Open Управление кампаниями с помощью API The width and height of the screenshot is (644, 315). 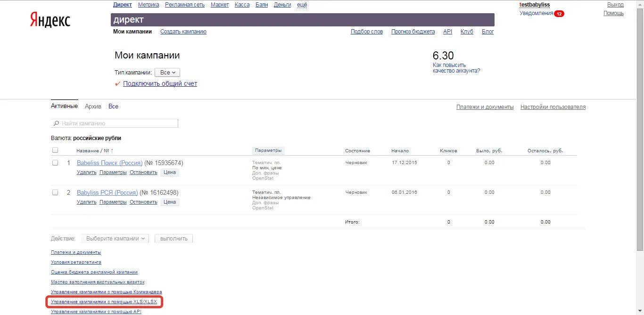[96, 311]
